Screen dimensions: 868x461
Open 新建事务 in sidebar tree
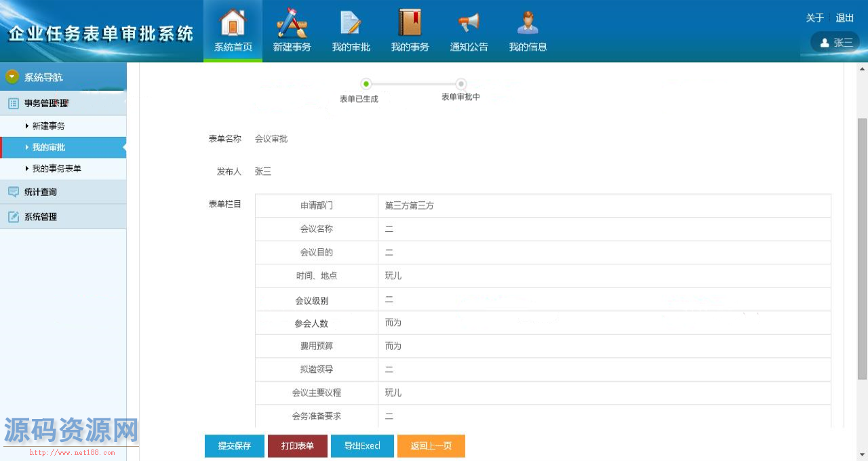point(63,126)
